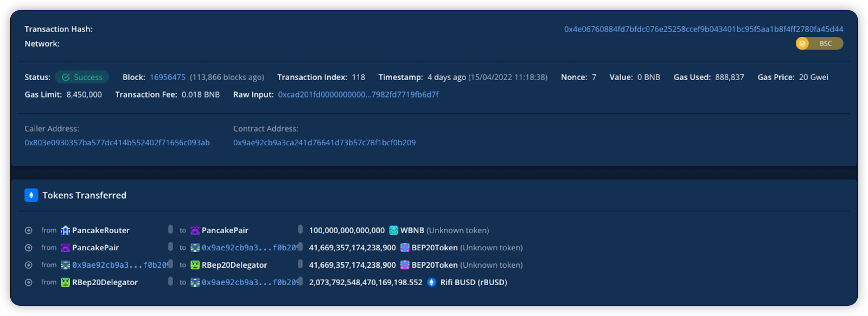Viewport: 868px width, 316px height.
Task: Click the Transaction Fee value 0.018 BNB
Action: (201, 94)
